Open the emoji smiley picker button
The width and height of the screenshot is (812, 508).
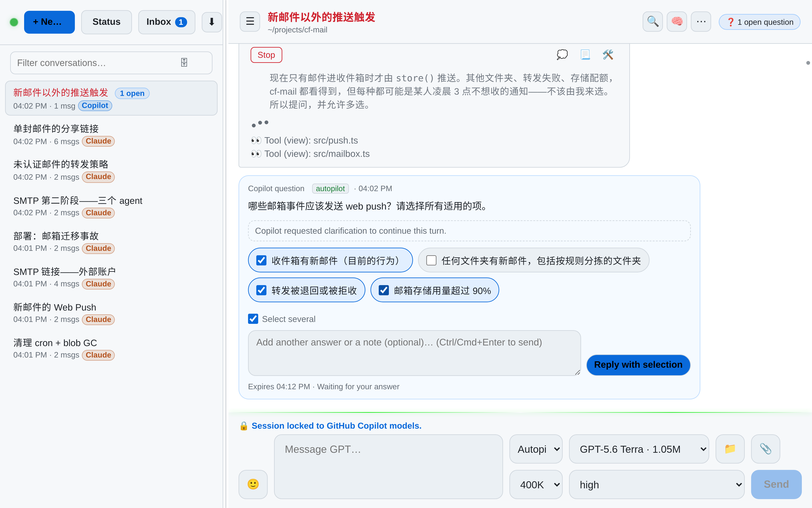253,484
